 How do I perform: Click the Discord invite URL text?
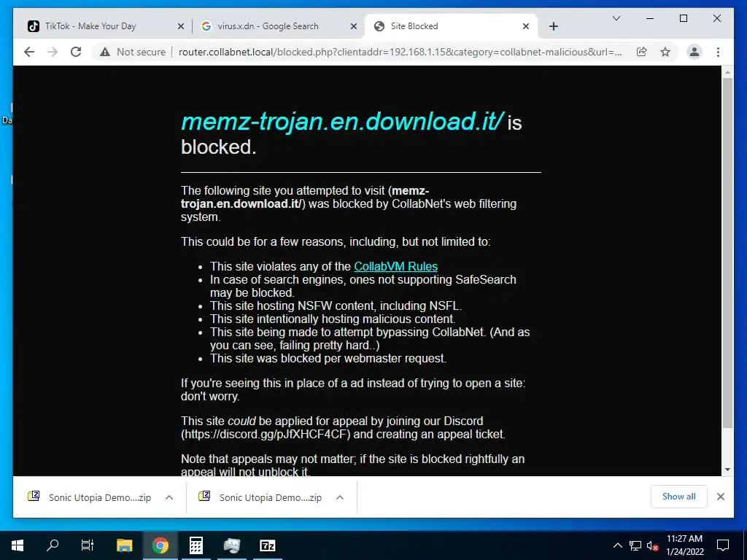(266, 435)
